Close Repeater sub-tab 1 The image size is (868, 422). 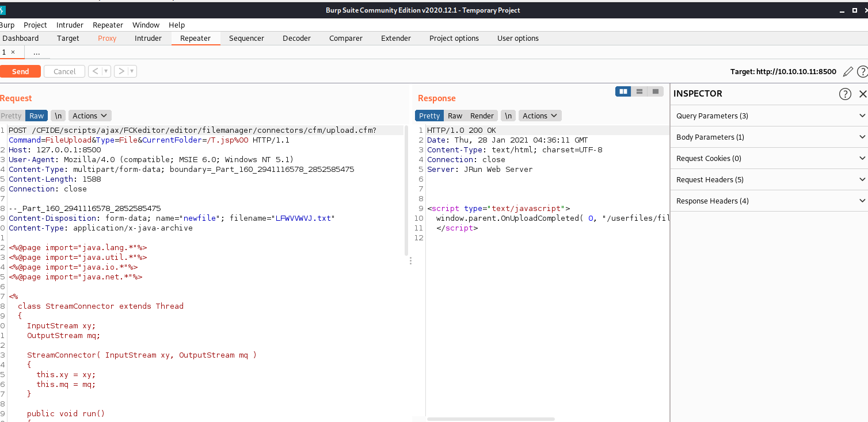tap(13, 52)
